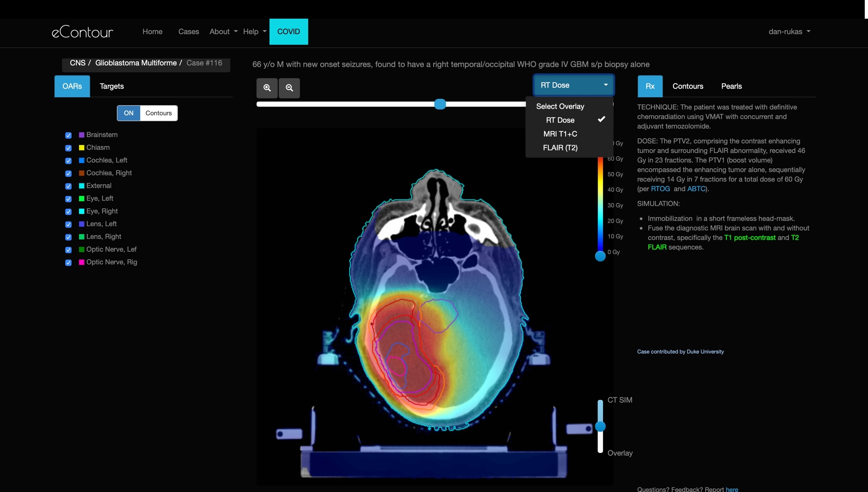Click the 'CT SIM' slider label

point(620,400)
